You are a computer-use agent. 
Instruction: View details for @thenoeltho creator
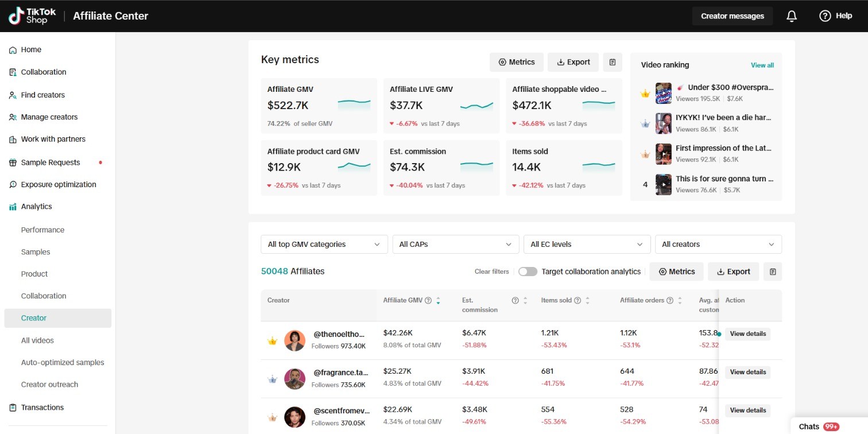point(747,334)
